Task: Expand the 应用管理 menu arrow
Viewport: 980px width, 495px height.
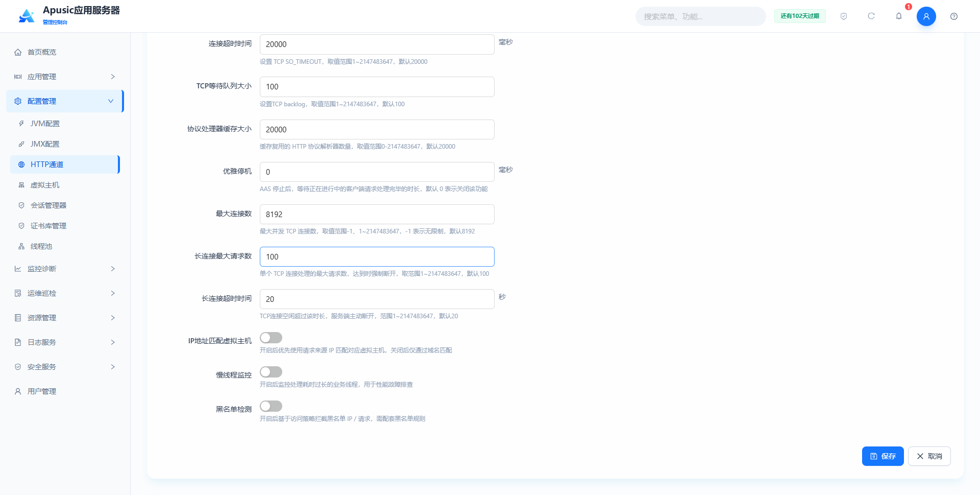Action: click(x=113, y=77)
